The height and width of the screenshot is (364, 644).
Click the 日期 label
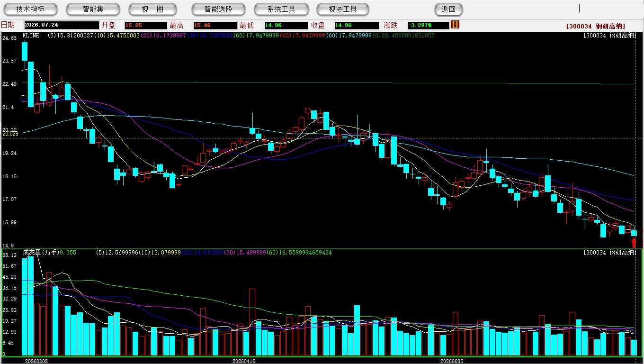point(8,25)
